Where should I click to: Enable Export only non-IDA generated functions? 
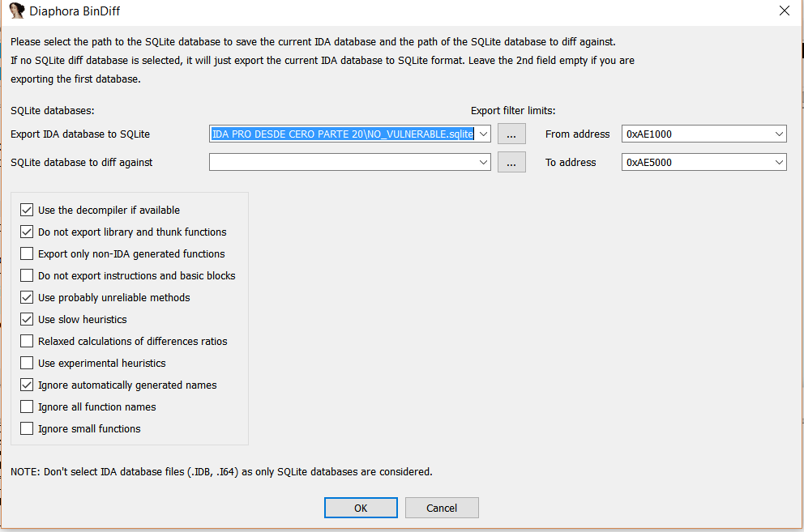click(27, 254)
